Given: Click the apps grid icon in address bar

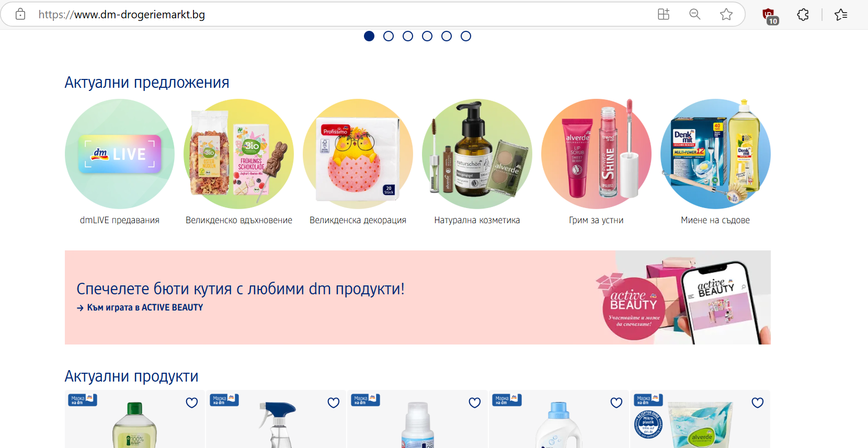Looking at the screenshot, I should [x=664, y=15].
